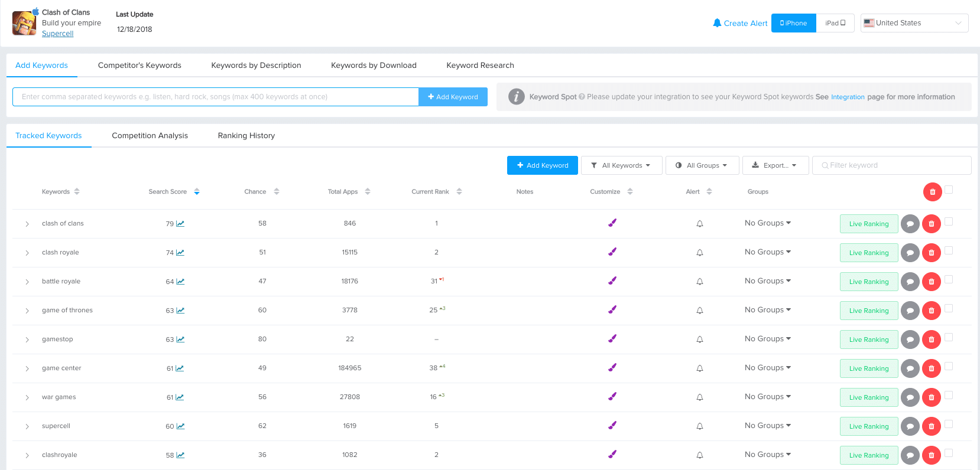Open No Groups dropdown for game center

pos(768,368)
